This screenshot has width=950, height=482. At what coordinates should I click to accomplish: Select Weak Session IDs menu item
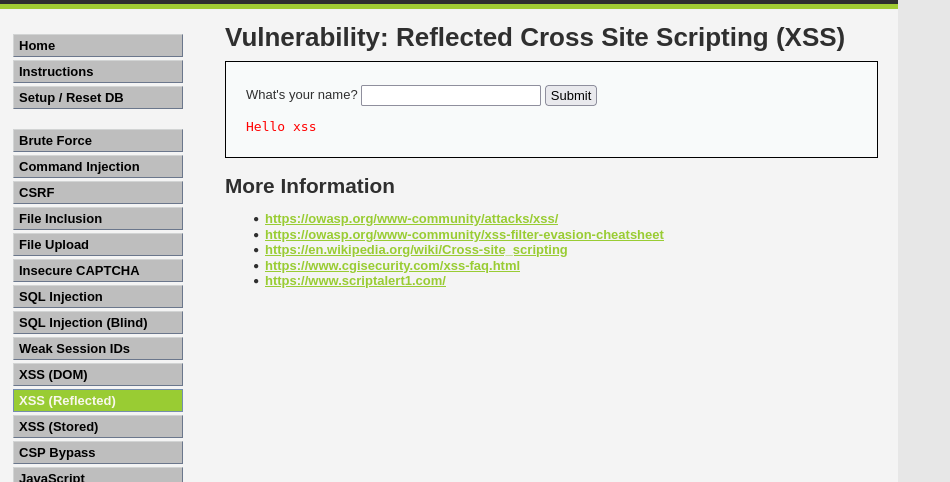pos(97,349)
